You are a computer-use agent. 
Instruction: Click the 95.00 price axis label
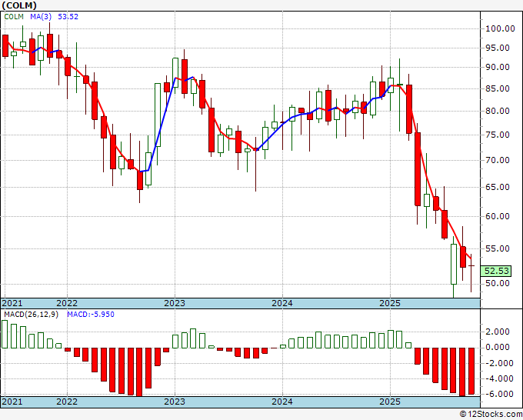click(x=498, y=48)
